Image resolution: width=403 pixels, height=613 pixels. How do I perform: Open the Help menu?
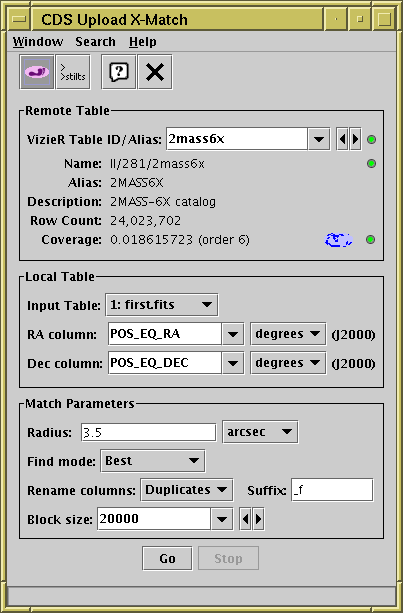tap(143, 41)
